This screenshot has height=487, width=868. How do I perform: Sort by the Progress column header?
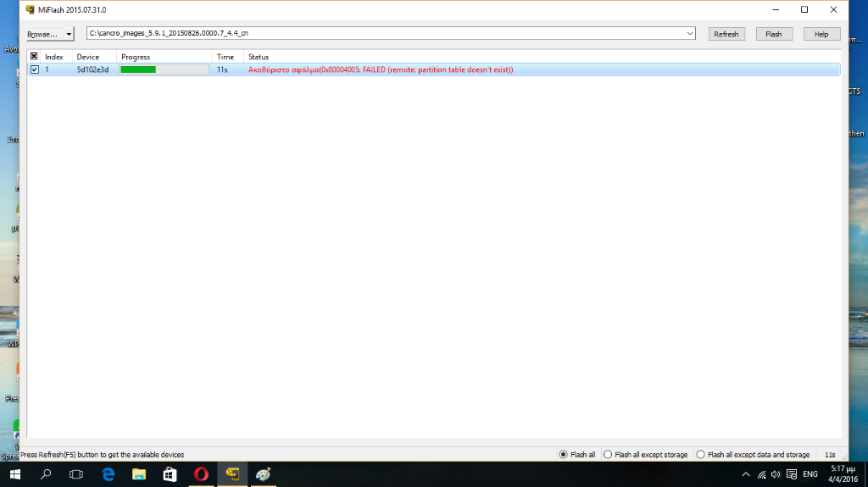pyautogui.click(x=164, y=57)
